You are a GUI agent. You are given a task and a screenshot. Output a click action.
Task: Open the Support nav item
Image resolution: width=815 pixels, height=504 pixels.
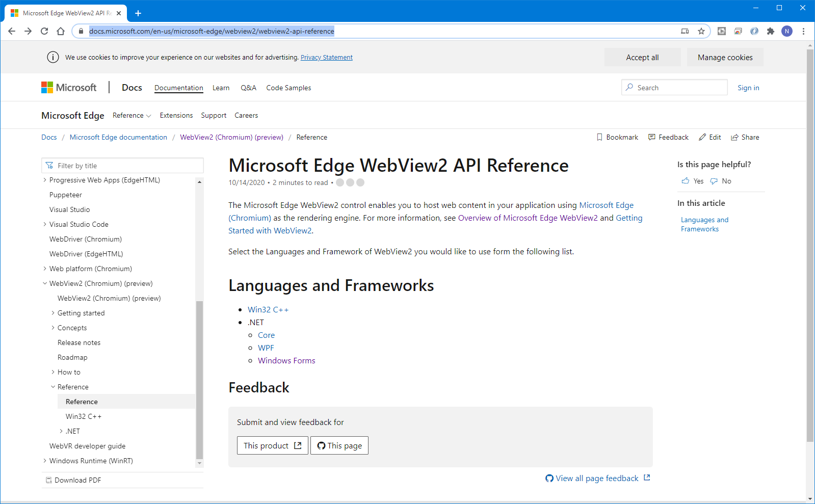point(214,116)
